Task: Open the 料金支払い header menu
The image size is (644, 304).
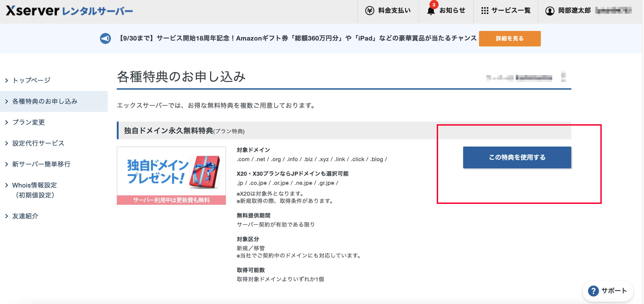Action: [394, 10]
